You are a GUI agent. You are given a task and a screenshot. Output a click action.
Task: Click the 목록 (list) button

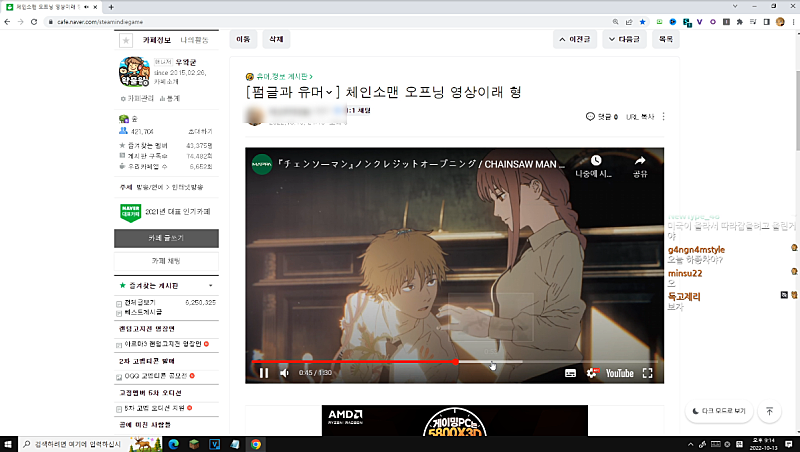[x=665, y=39]
